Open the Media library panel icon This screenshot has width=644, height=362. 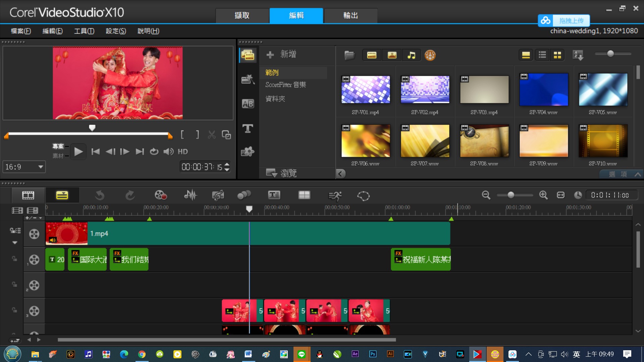coord(248,55)
